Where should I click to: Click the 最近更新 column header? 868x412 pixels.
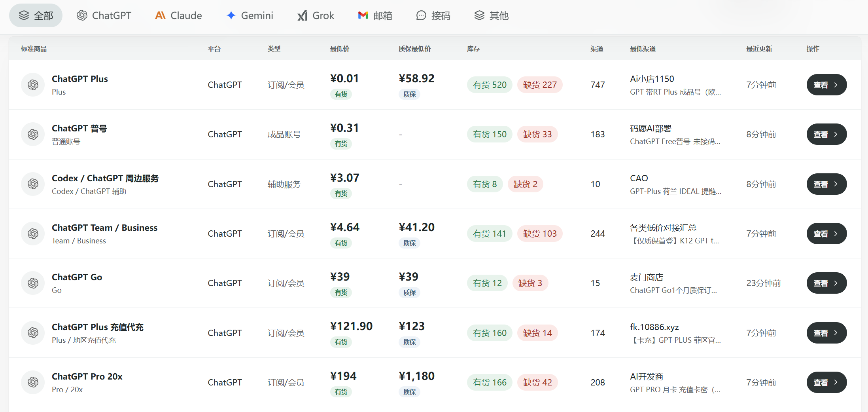click(759, 49)
